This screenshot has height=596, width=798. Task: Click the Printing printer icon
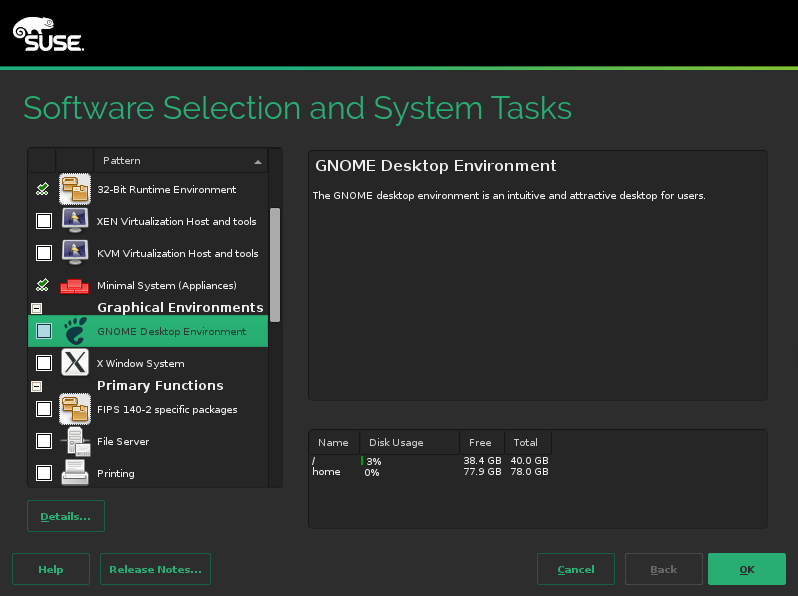tap(75, 472)
